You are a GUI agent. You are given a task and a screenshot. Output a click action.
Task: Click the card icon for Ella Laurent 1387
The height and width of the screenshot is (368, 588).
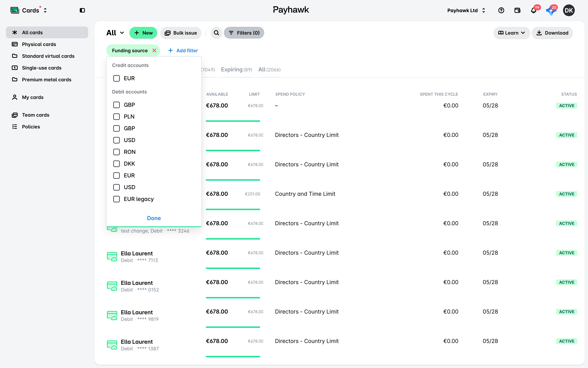(x=112, y=345)
